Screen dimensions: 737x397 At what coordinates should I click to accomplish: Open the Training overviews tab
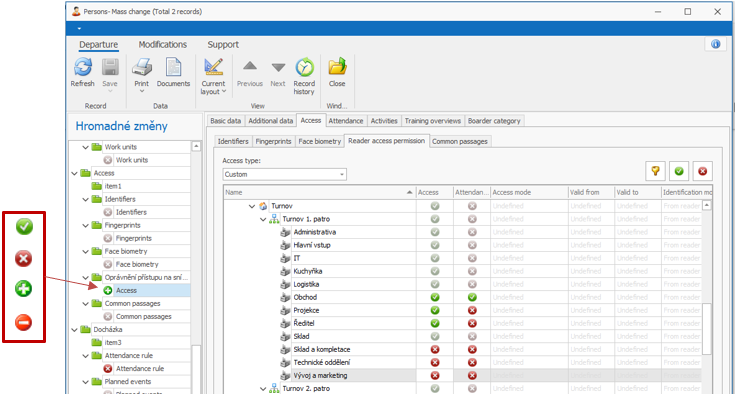tap(432, 121)
